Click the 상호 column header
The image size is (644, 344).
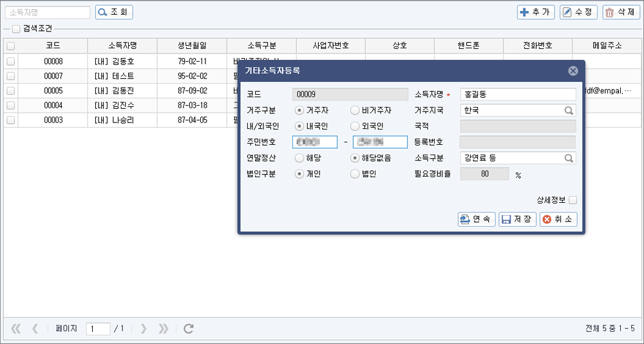400,46
